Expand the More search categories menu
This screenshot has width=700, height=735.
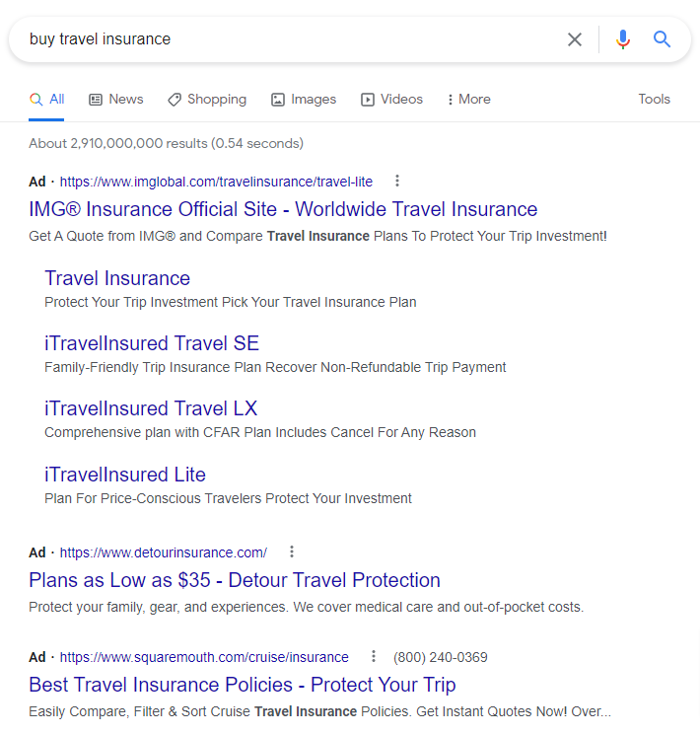[x=468, y=100]
